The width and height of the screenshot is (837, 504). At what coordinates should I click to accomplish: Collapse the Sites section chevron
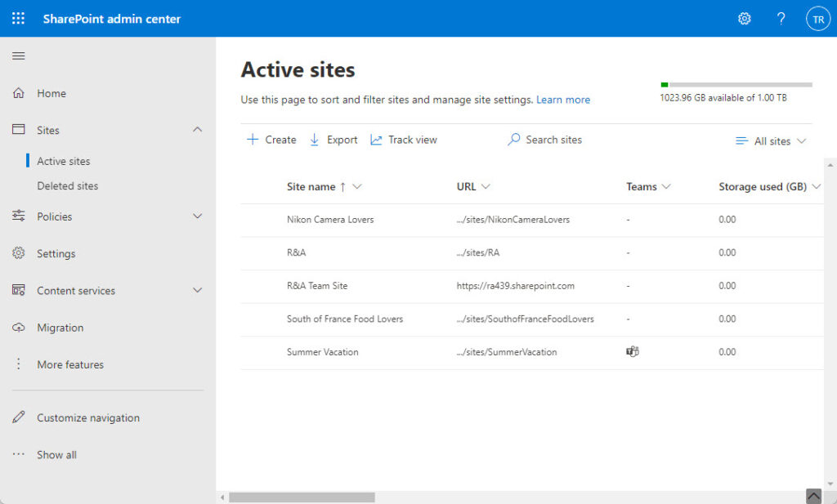pos(198,130)
